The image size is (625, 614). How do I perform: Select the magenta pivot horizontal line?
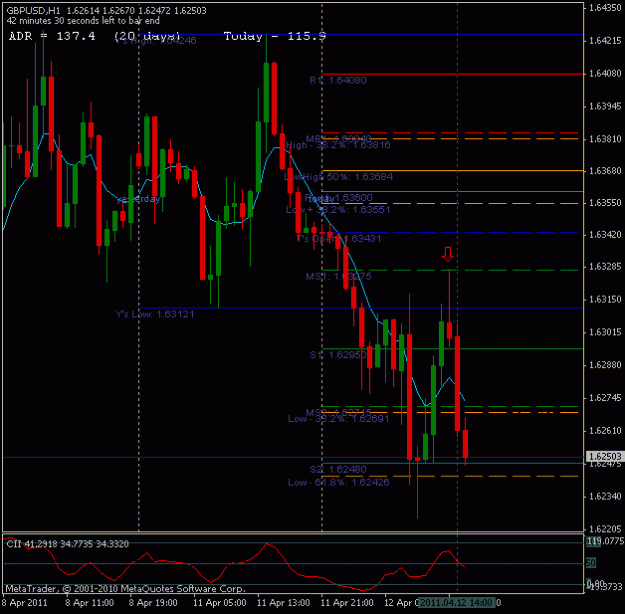[452, 191]
